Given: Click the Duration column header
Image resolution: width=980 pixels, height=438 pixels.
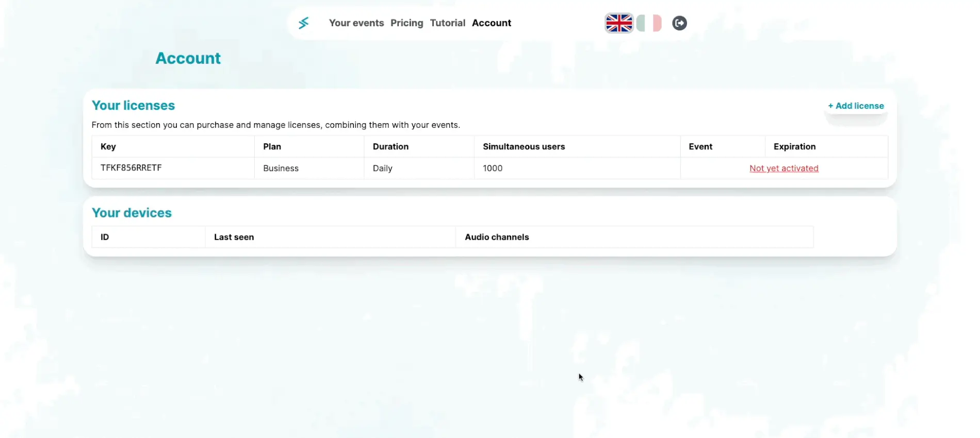Looking at the screenshot, I should [x=390, y=147].
